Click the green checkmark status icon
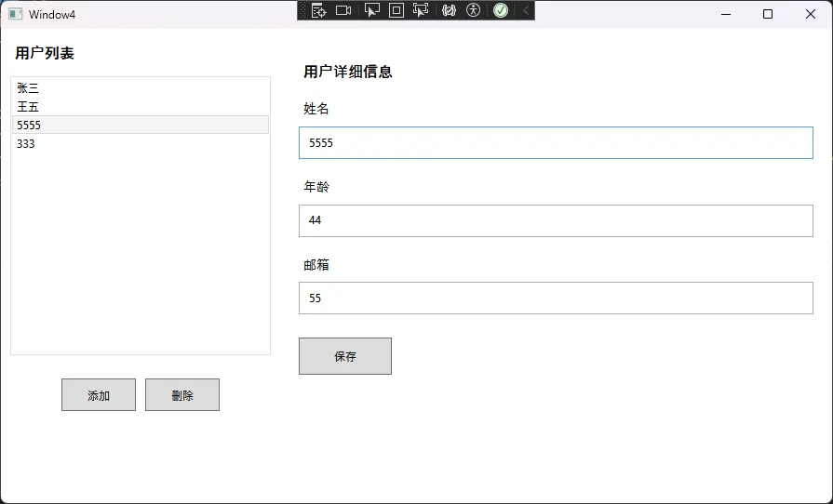The height and width of the screenshot is (504, 833). 501,10
